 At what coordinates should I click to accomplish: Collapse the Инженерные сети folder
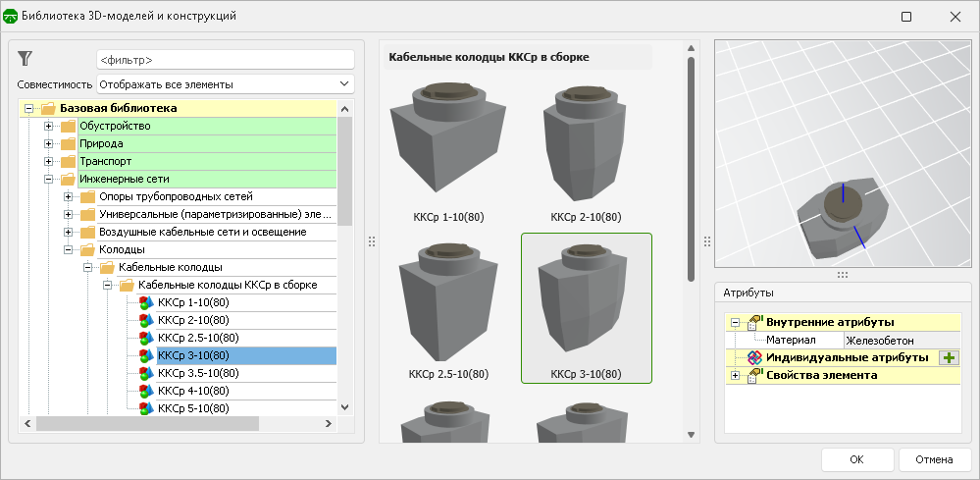48,179
